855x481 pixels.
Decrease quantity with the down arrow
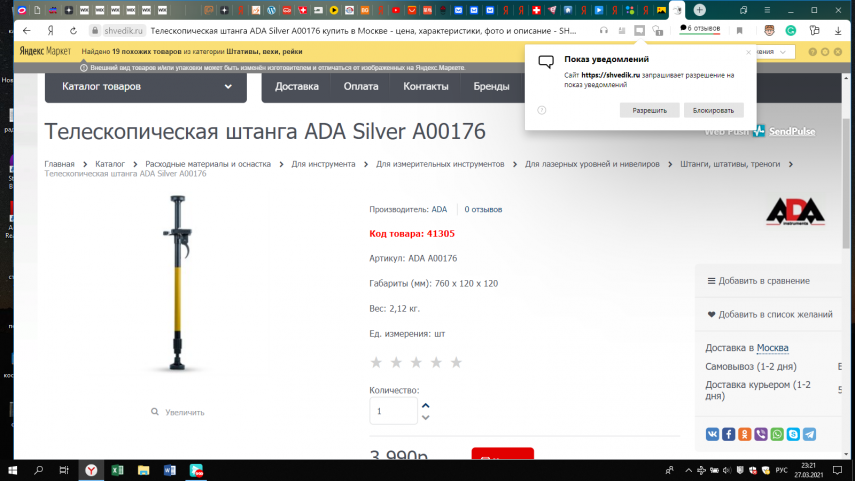[x=426, y=417]
